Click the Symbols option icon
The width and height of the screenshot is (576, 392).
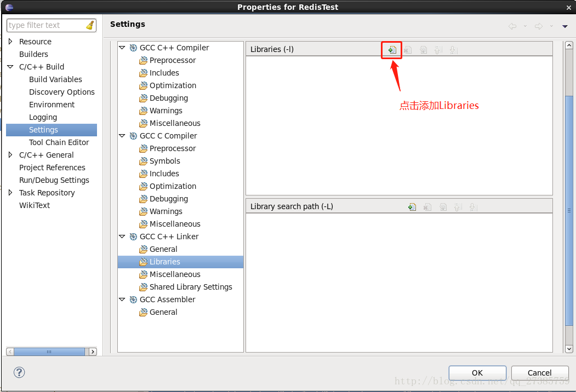pos(143,161)
